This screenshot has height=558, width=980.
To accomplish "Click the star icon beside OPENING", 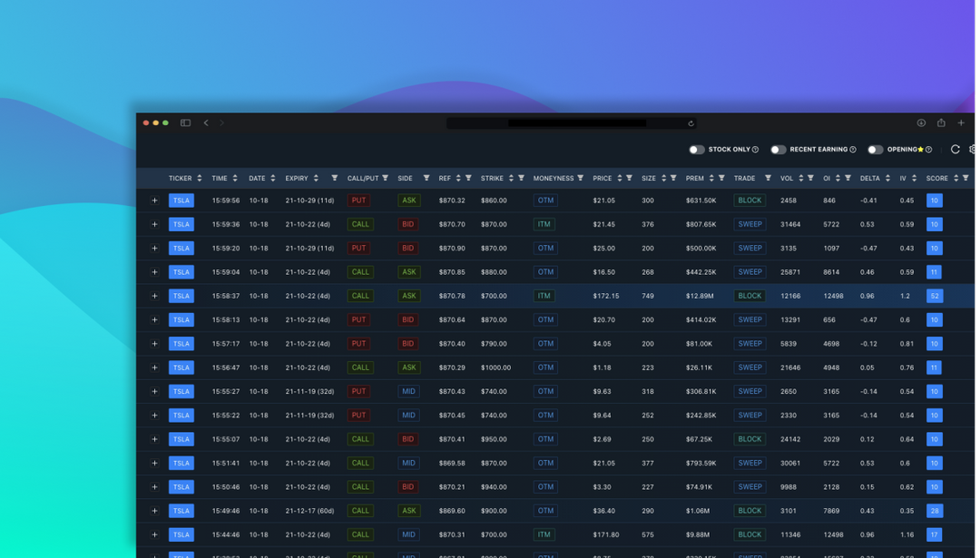I will coord(918,149).
